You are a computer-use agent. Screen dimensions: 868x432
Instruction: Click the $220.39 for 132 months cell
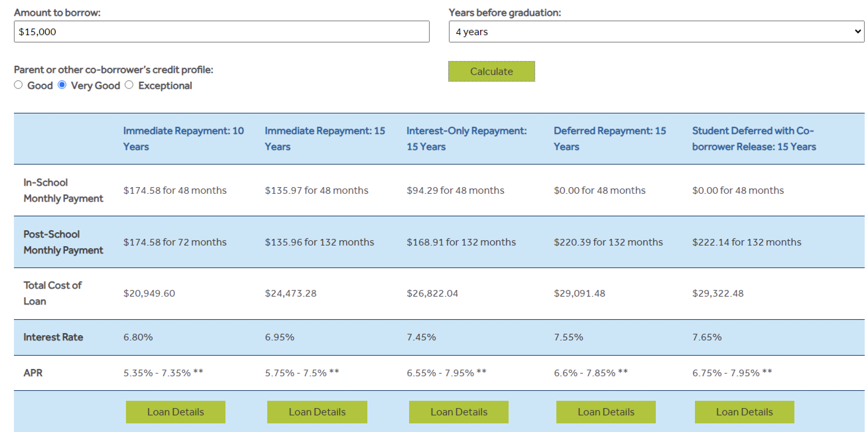608,242
